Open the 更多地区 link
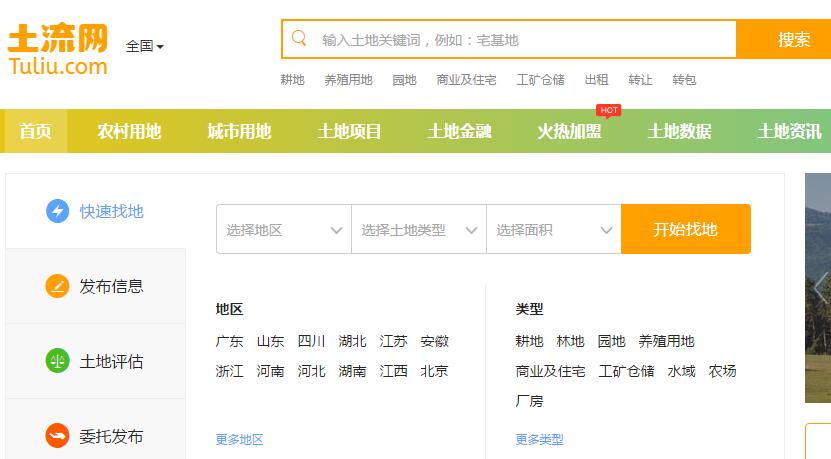Screen dimensions: 831x459 239,439
